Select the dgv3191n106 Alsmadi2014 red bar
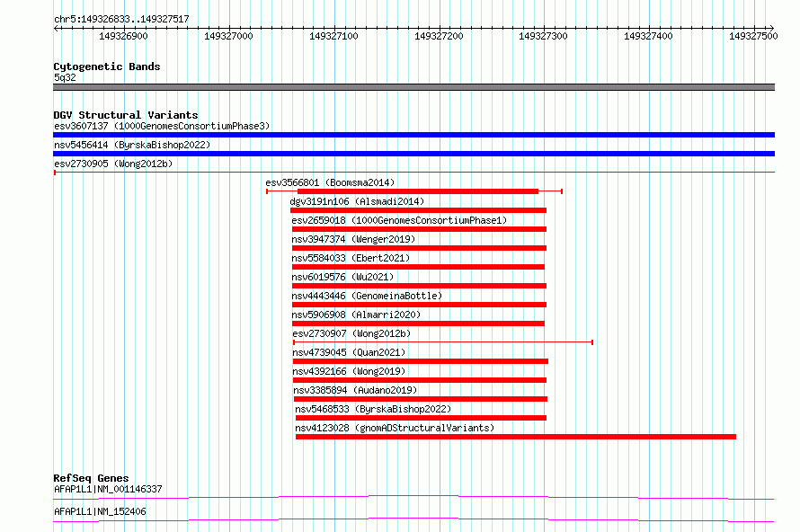This screenshot has height=532, width=800. pos(418,210)
